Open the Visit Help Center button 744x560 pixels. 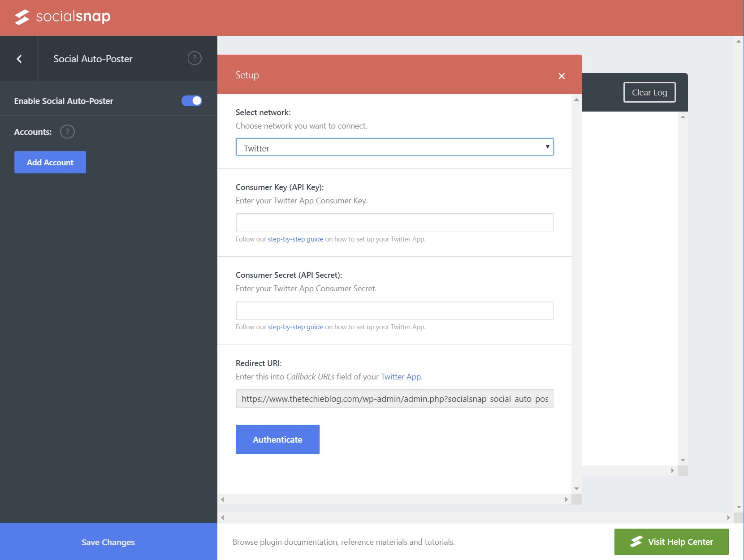tap(671, 542)
